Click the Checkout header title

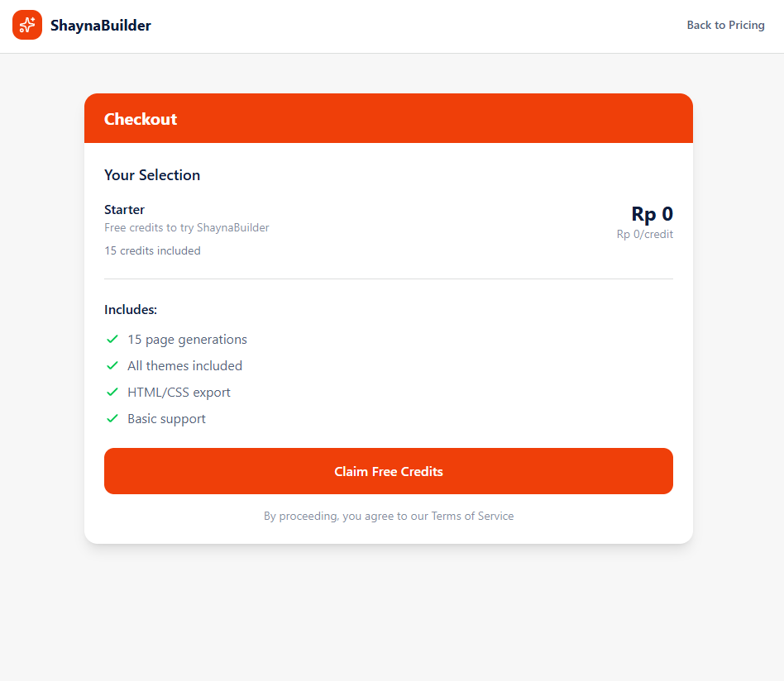coord(141,119)
